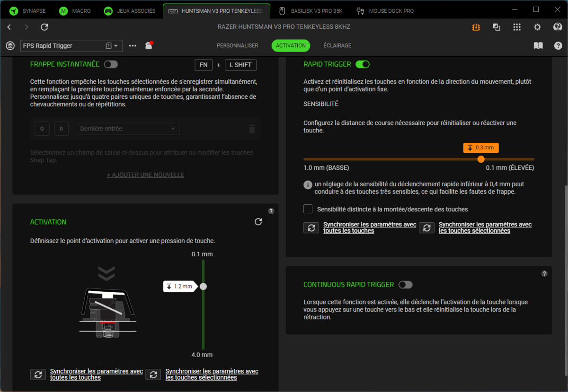Open the Dernière entrée dropdown

(x=128, y=129)
